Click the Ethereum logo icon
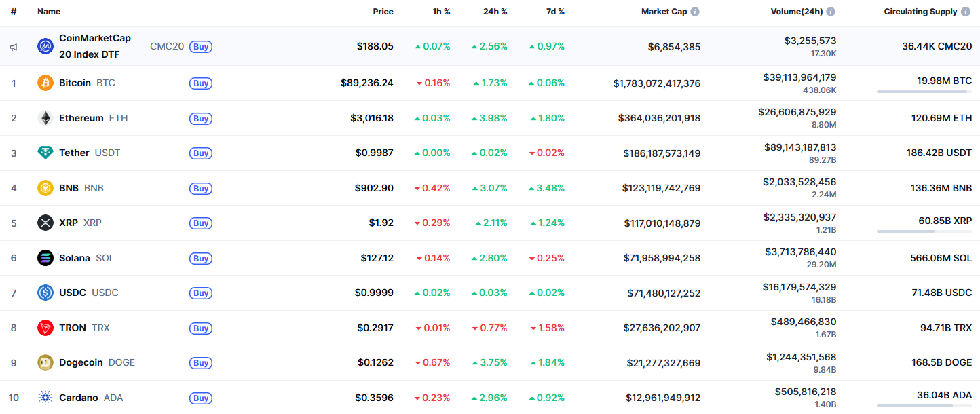980x414 pixels. (44, 117)
